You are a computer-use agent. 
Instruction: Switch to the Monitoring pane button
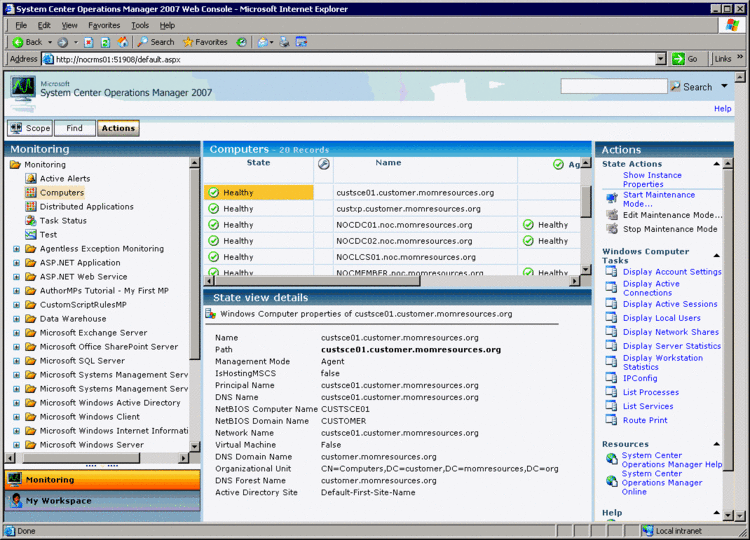(x=102, y=480)
